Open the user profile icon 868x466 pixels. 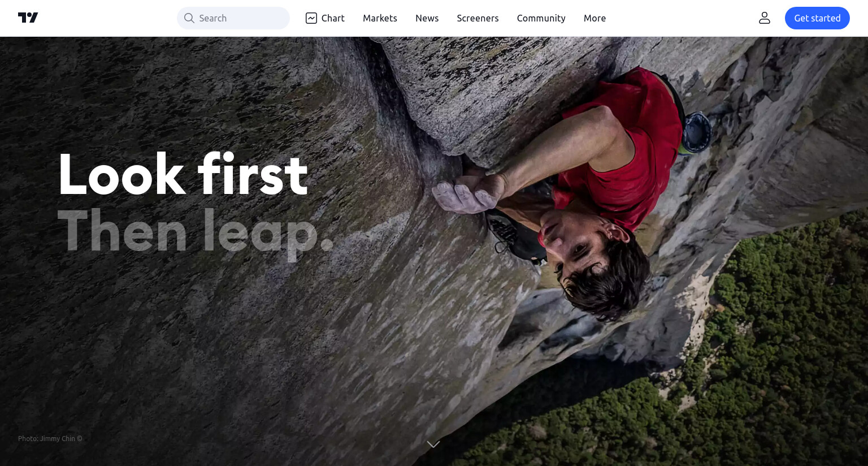click(765, 18)
